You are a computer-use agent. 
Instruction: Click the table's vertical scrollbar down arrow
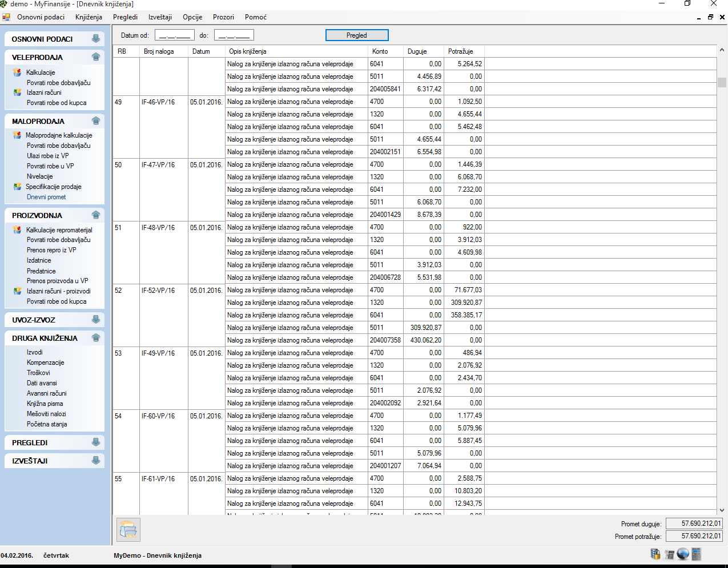[x=722, y=510]
